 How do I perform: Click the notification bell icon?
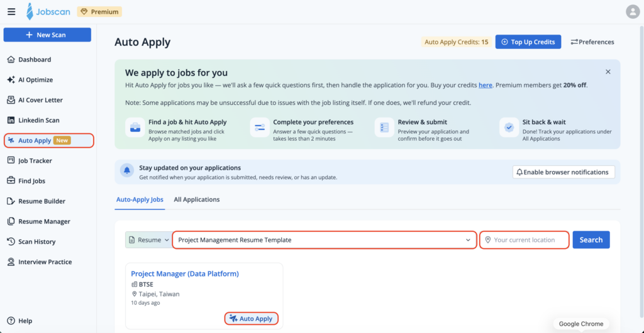[x=127, y=170]
